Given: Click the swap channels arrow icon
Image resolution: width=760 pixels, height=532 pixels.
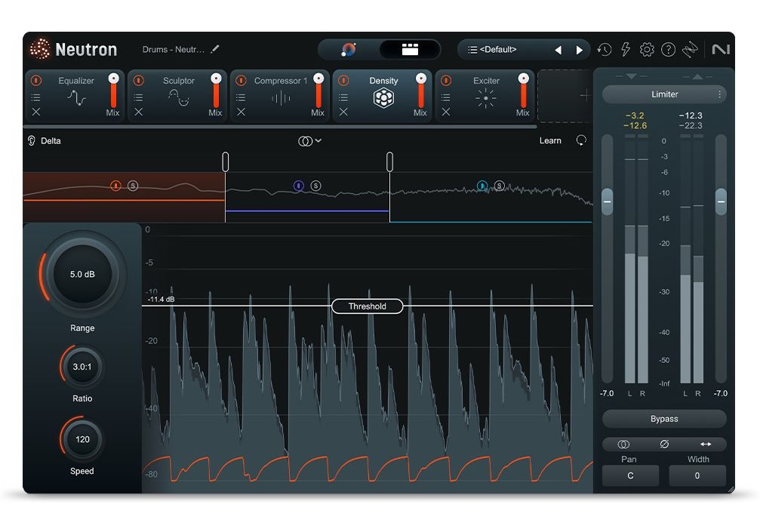Looking at the screenshot, I should pos(706,444).
